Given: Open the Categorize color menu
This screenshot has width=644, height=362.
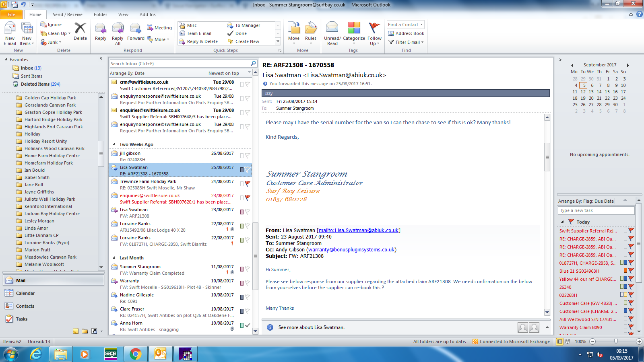Looking at the screenshot, I should click(x=354, y=34).
